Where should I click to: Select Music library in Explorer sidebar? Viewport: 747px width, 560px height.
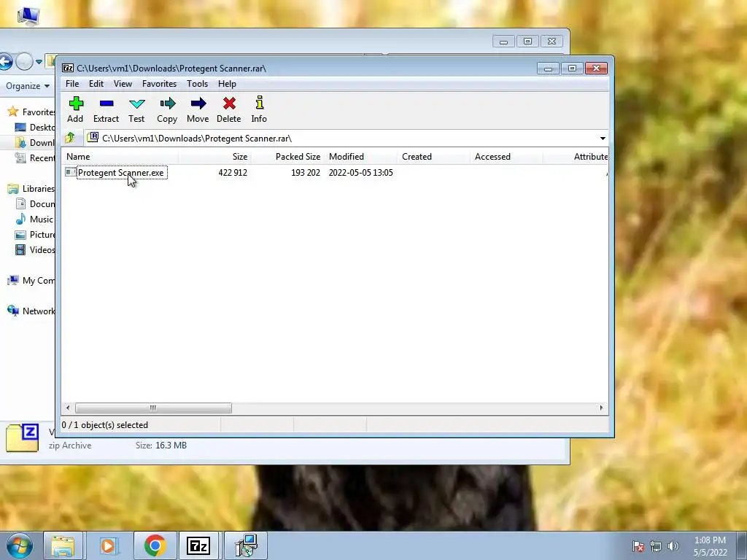[x=34, y=219]
